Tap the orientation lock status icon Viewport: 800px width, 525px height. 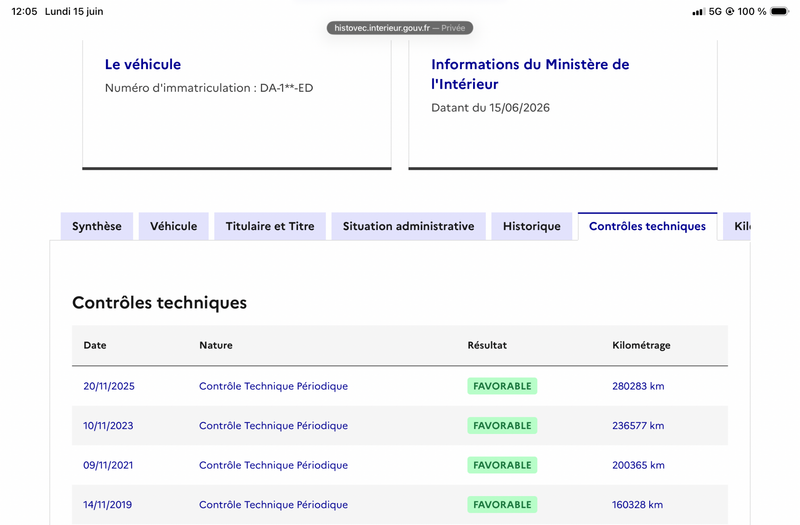(730, 11)
